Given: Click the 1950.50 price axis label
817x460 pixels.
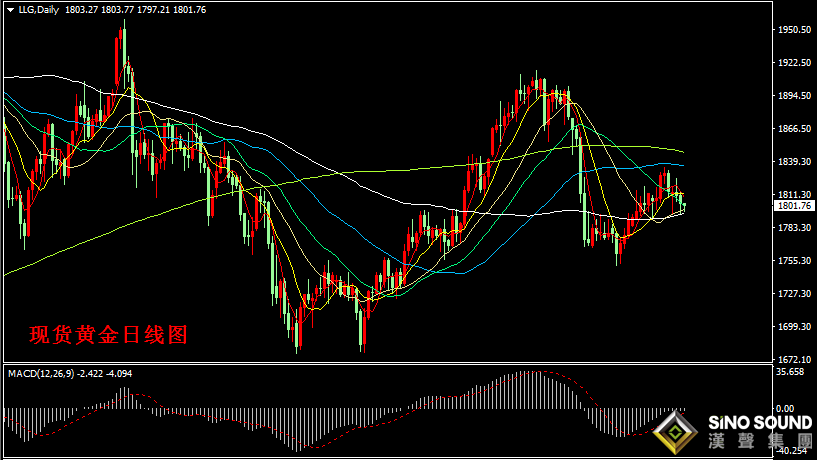Looking at the screenshot, I should 795,30.
